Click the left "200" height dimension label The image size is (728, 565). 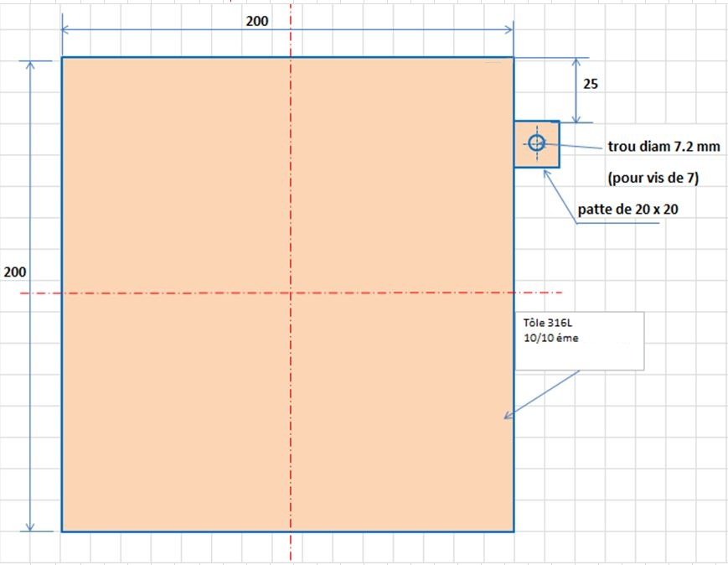[15, 272]
